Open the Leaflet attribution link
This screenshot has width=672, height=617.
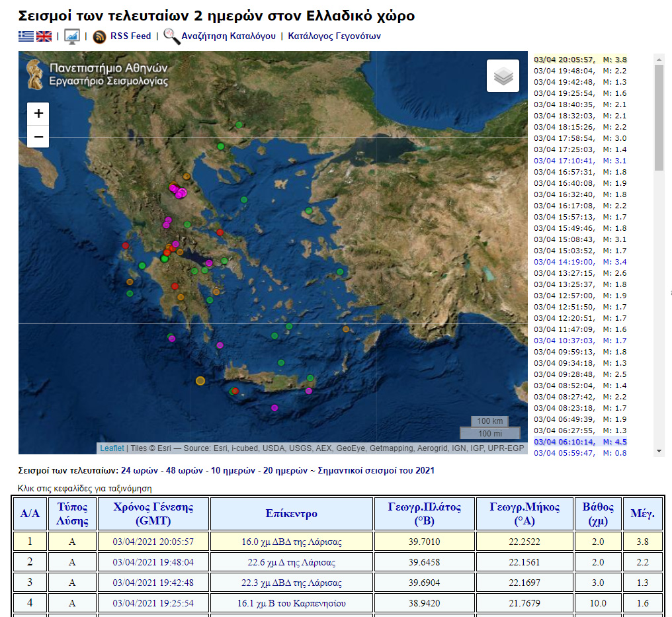point(112,448)
